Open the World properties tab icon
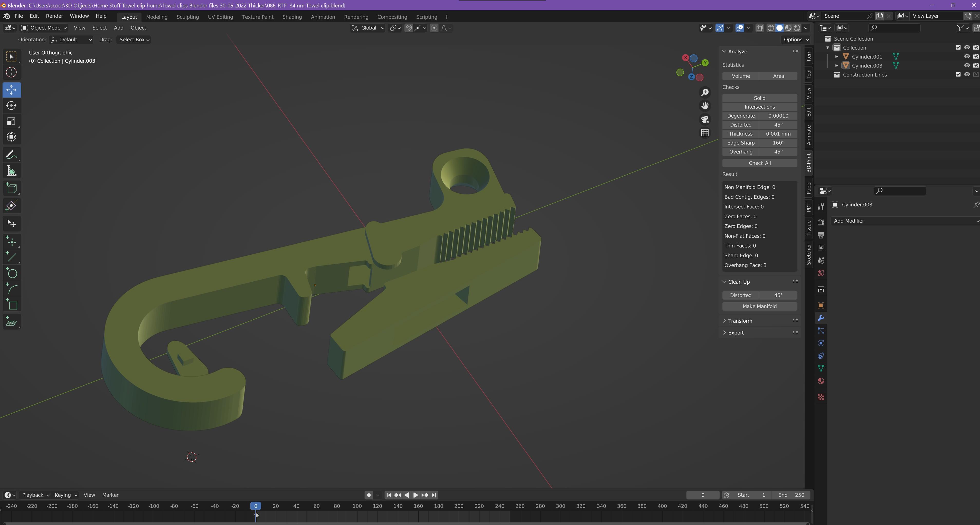This screenshot has height=525, width=980. (821, 273)
